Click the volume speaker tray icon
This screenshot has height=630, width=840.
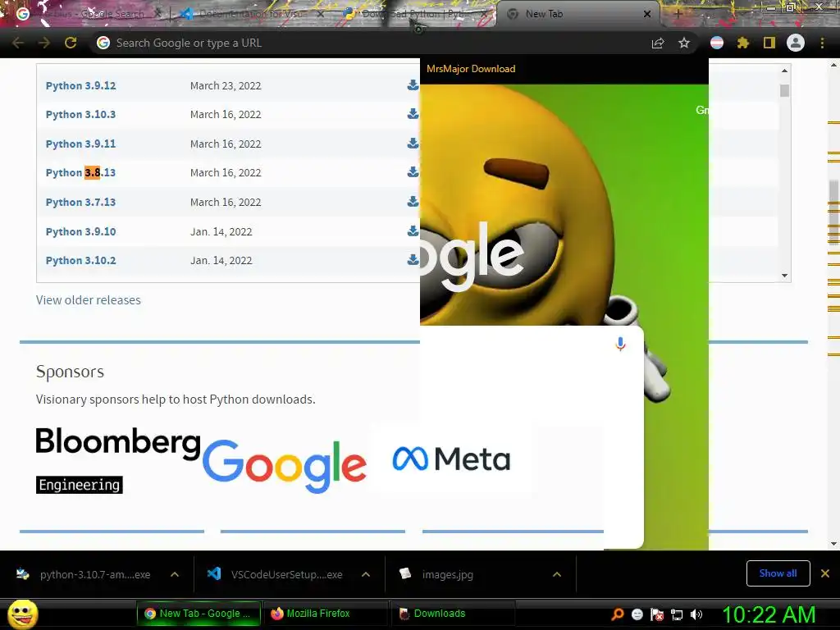[696, 614]
